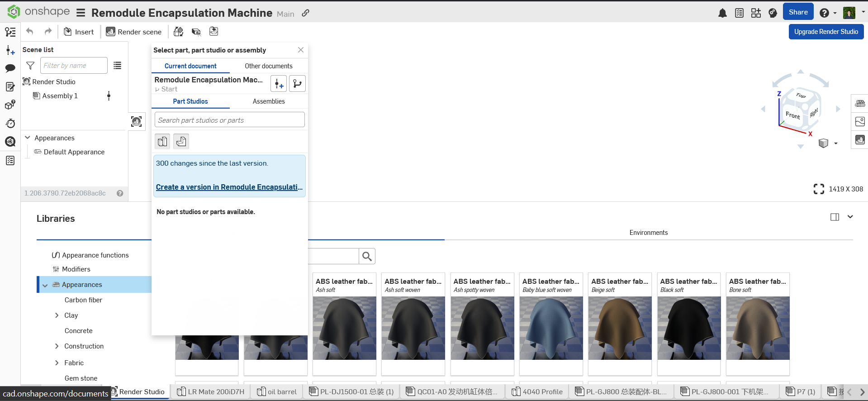Viewport: 868px width, 401px height.
Task: Click the version info help icon
Action: click(120, 193)
